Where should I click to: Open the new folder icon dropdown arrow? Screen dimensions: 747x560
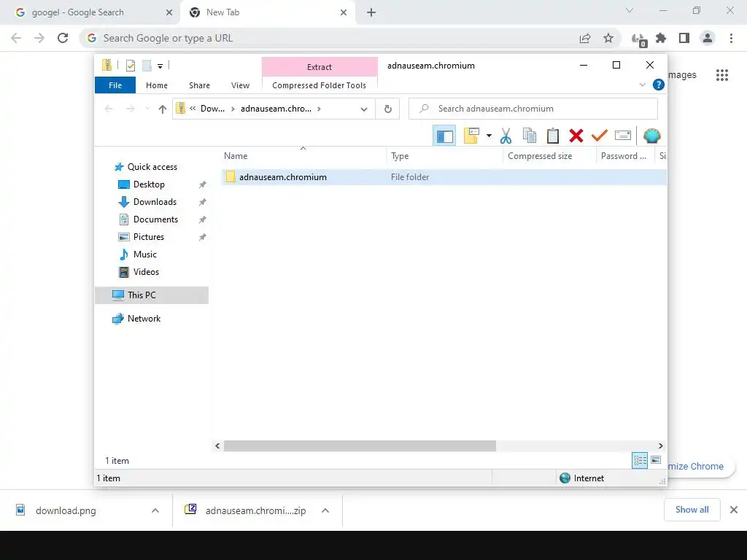(489, 136)
